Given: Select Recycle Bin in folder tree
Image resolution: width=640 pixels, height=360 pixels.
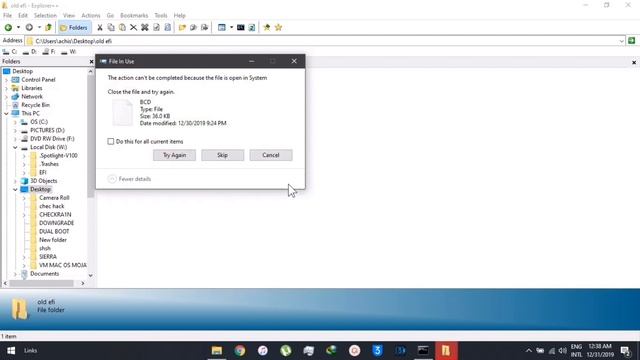Looking at the screenshot, I should (35, 105).
